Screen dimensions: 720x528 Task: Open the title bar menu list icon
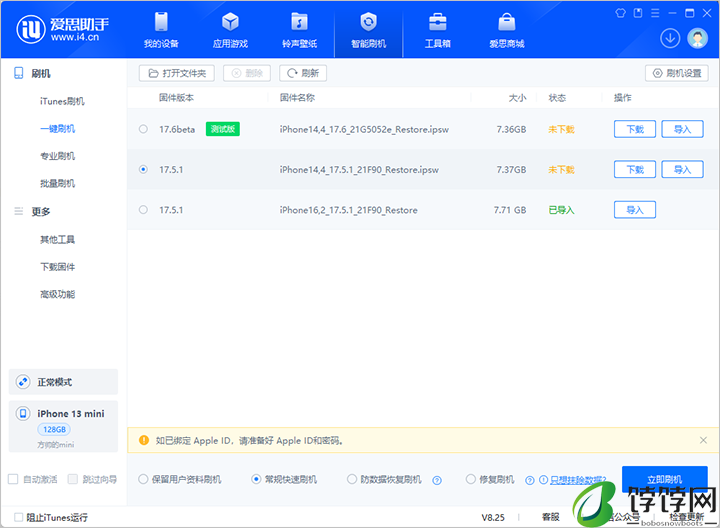[x=655, y=13]
